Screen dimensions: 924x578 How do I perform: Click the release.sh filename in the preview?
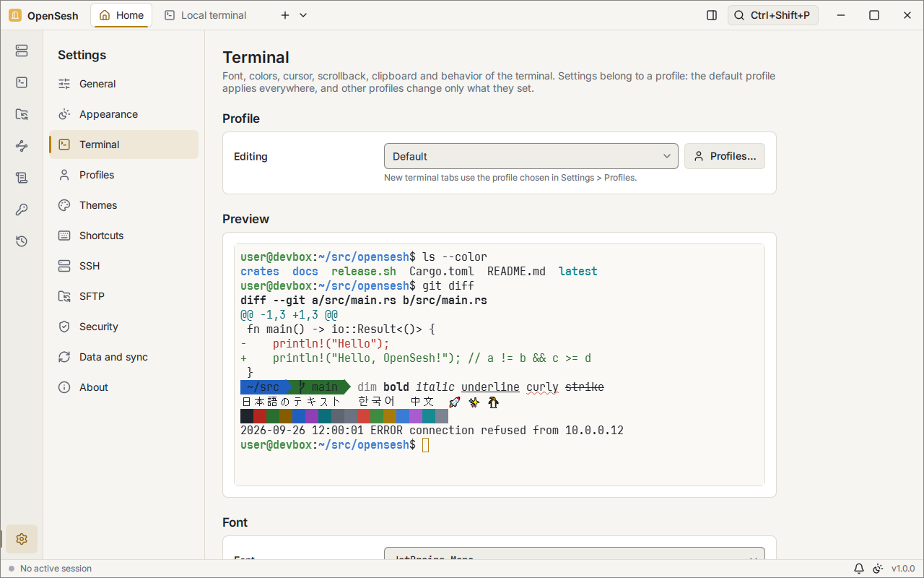click(364, 272)
